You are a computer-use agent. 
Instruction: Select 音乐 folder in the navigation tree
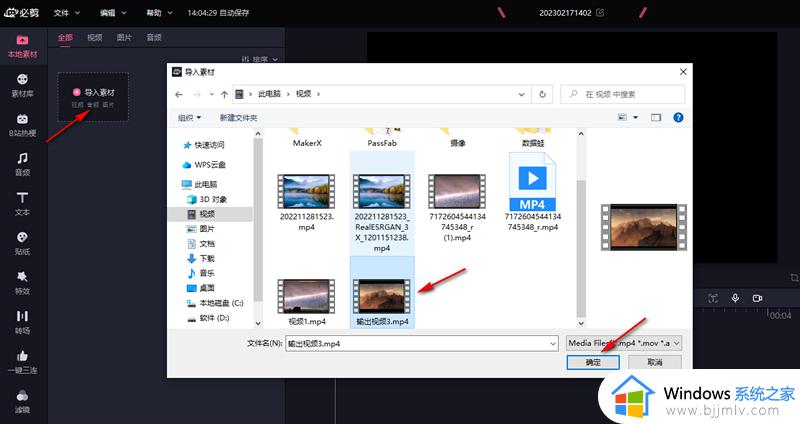(x=201, y=273)
